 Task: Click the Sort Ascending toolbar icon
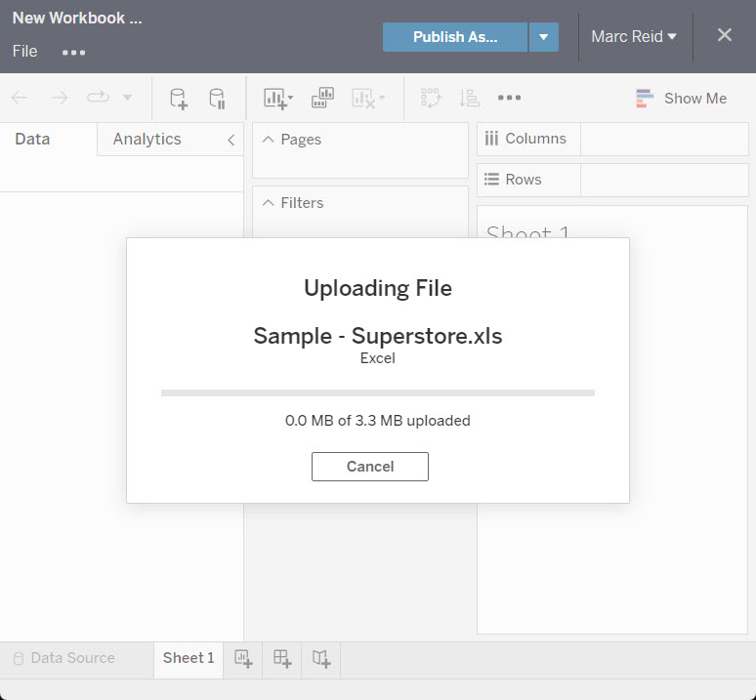[x=470, y=98]
